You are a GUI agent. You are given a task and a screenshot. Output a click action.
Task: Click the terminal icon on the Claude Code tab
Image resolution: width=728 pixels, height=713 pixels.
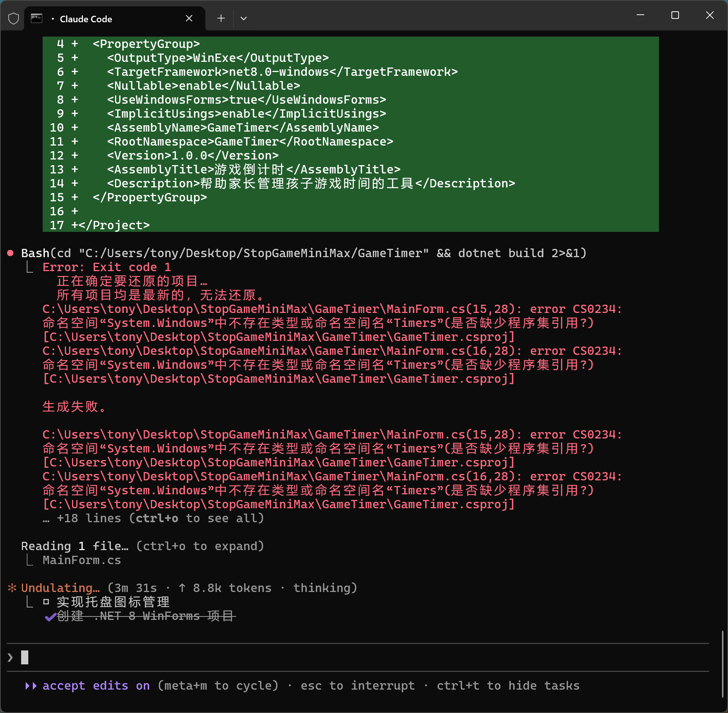tap(37, 18)
